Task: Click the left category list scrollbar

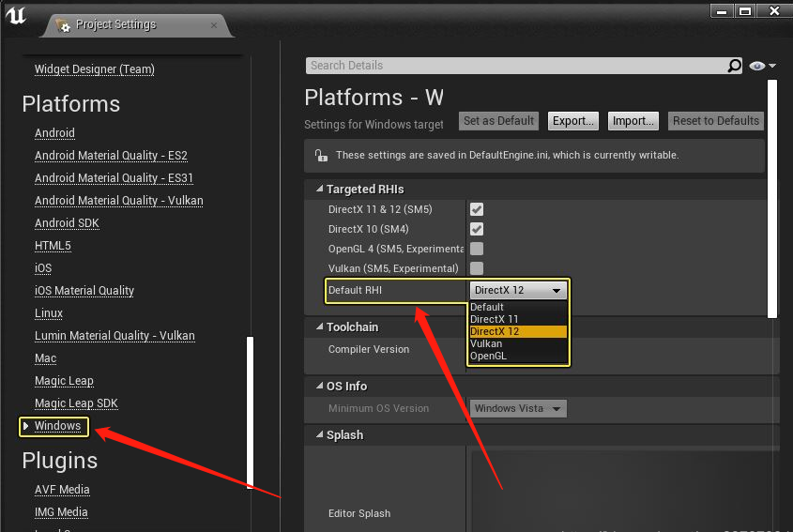Action: coord(250,412)
